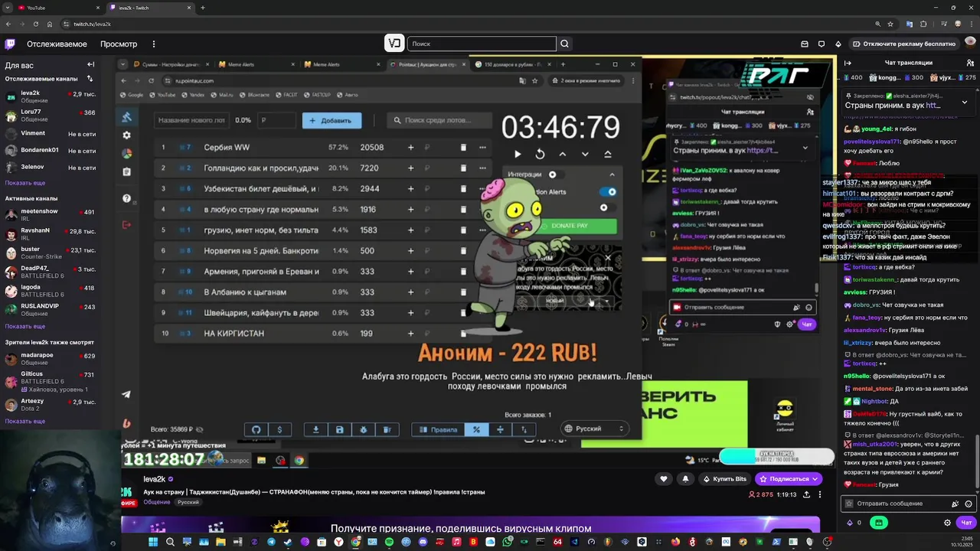Click the Добавить button in streamed PointAuc
Viewport: 980px width, 551px height.
coord(332,120)
